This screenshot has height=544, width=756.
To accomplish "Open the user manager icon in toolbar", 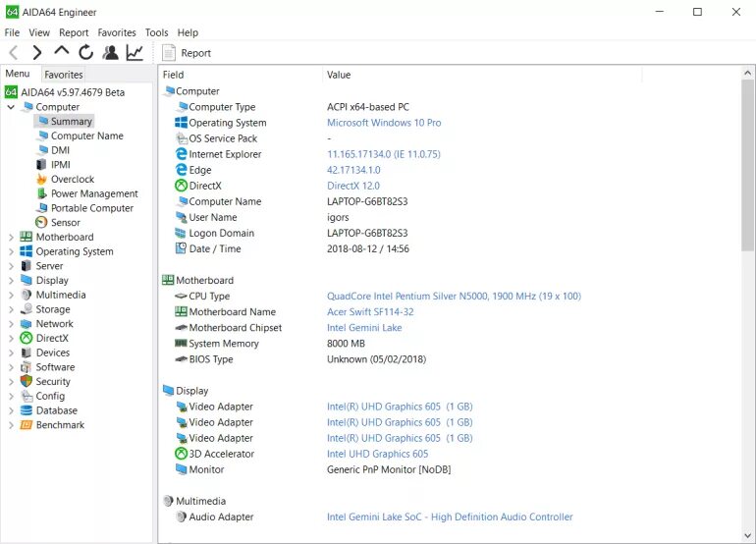I will pos(110,52).
